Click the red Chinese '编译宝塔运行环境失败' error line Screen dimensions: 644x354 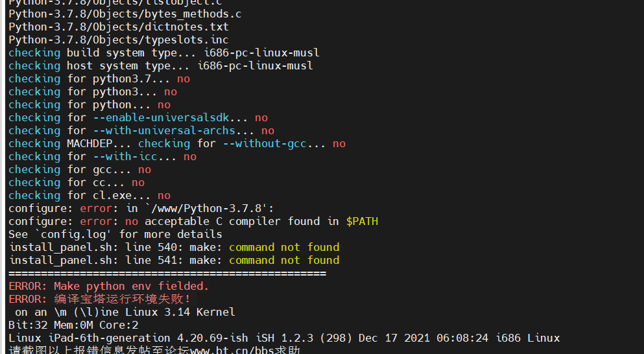click(x=99, y=299)
